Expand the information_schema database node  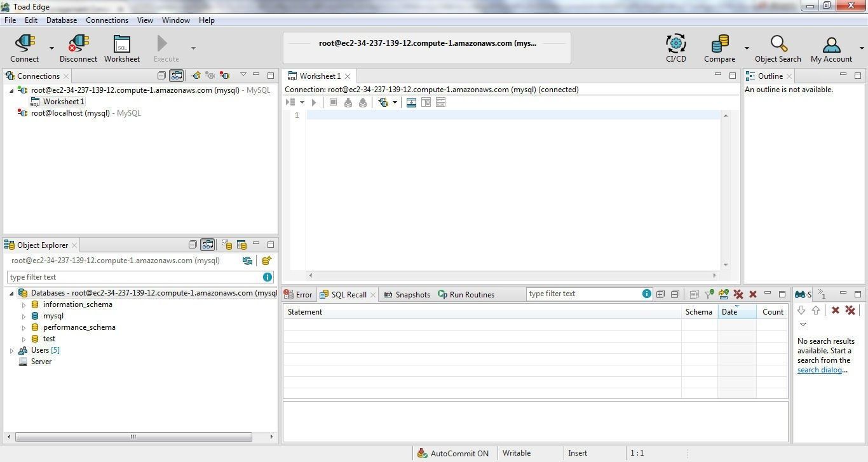24,304
